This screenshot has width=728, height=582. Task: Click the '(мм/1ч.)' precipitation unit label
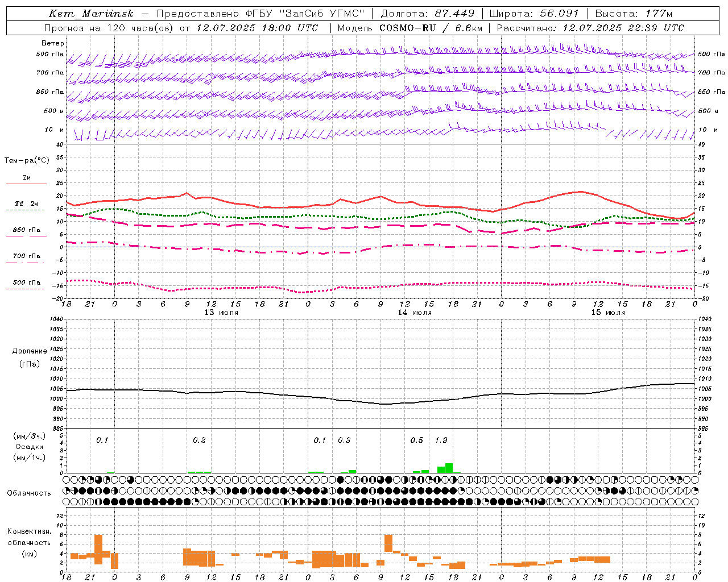(x=30, y=458)
